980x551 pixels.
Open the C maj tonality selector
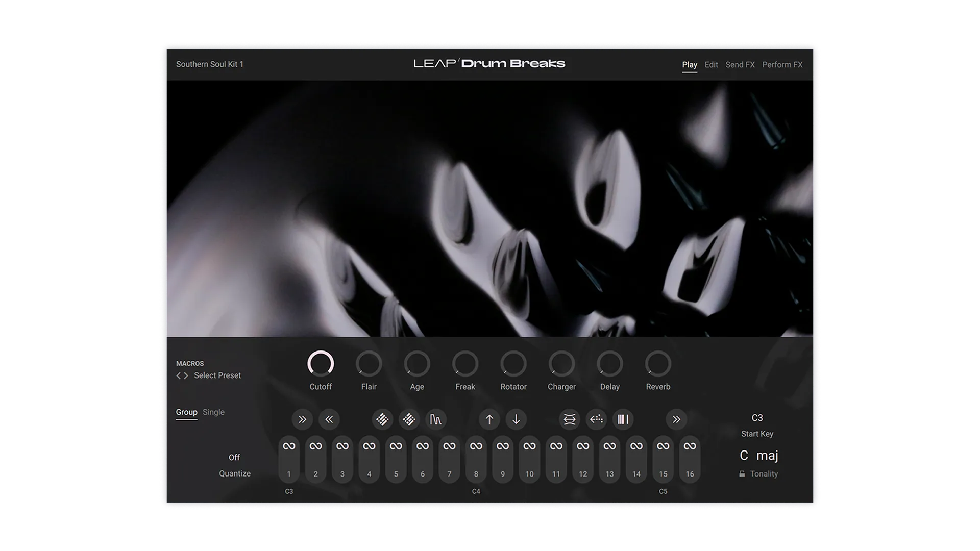click(x=758, y=455)
